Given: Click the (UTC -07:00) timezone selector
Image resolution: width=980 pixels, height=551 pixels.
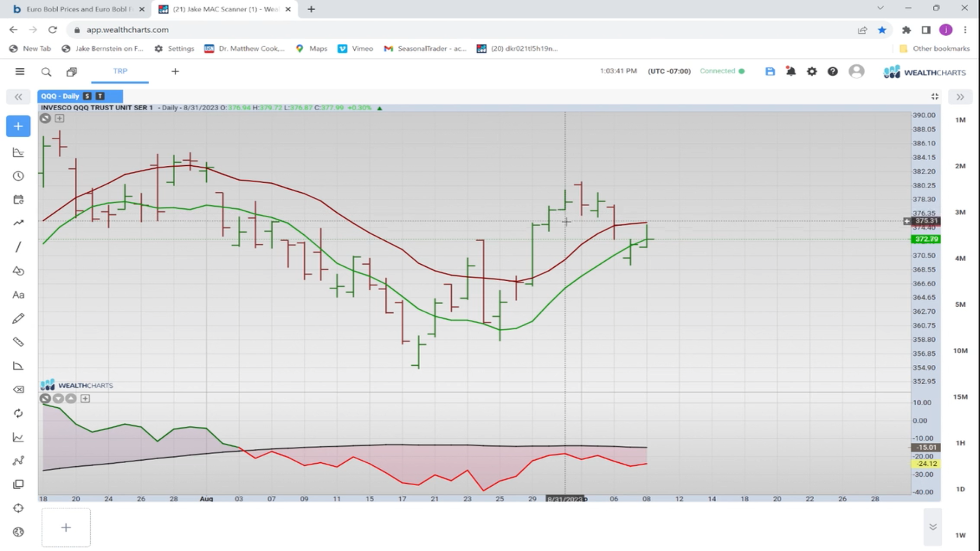Looking at the screenshot, I should (669, 71).
